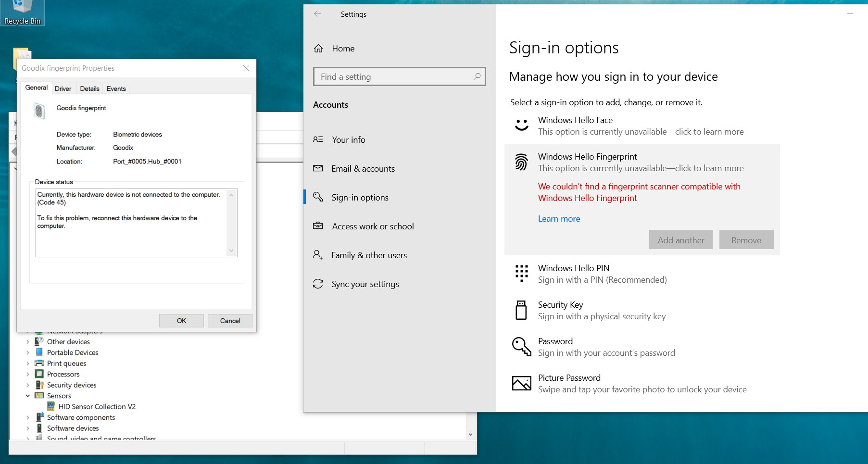Click OK in Goodix fingerprint Properties
Screen dimensions: 868x464
pyautogui.click(x=181, y=321)
